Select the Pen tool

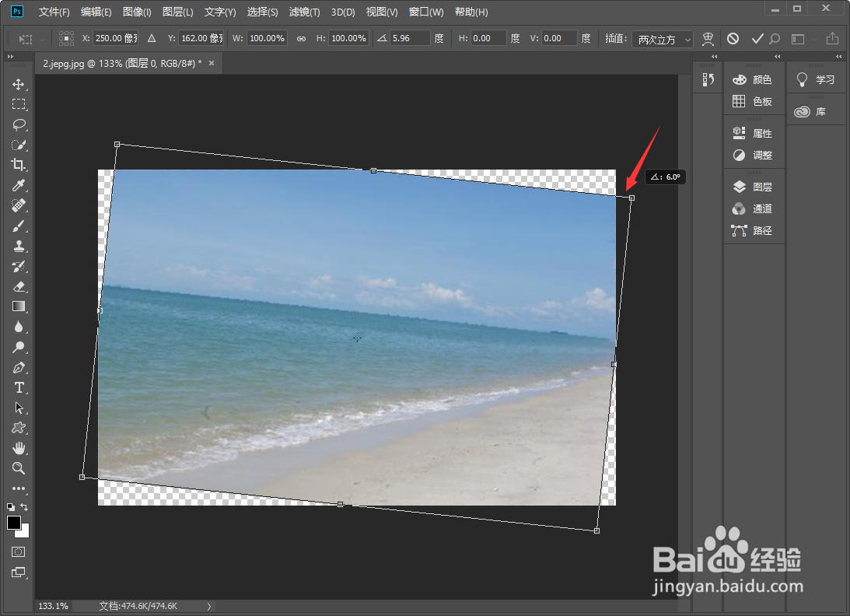point(19,367)
